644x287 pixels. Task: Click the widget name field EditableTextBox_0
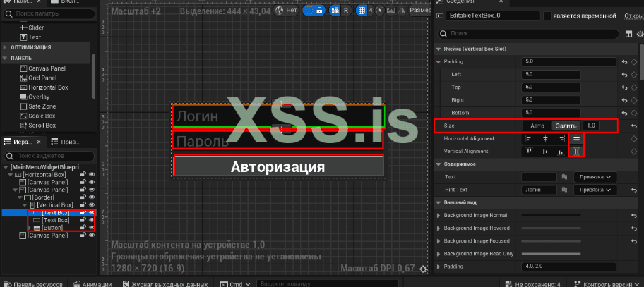pyautogui.click(x=493, y=16)
